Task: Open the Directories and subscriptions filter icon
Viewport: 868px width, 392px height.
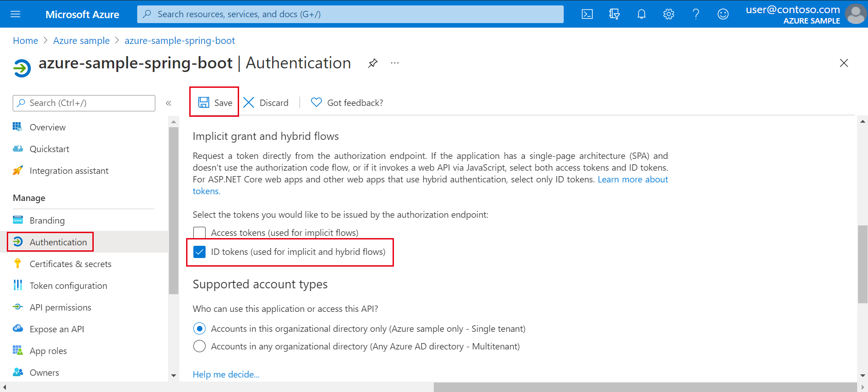Action: pyautogui.click(x=614, y=14)
